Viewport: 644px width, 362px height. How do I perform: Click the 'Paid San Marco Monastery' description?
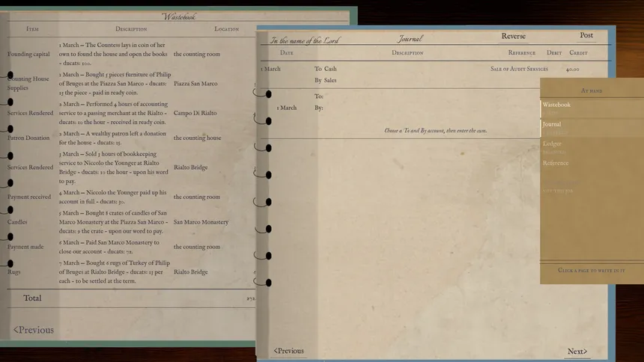coord(109,247)
